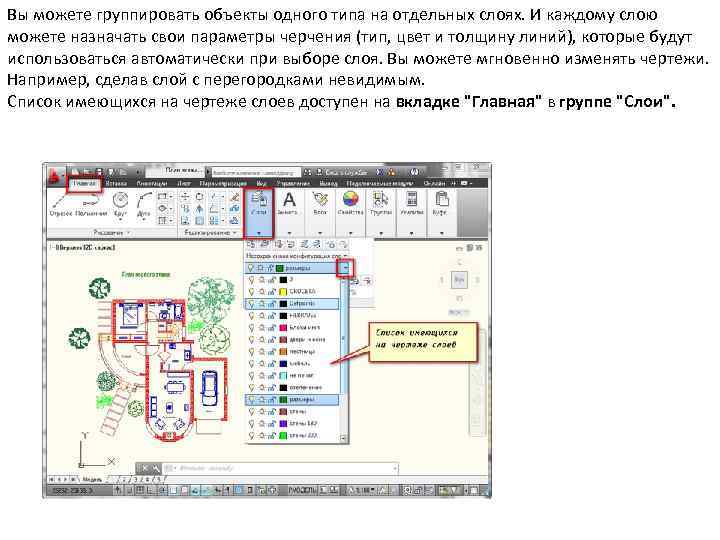Switch to the Вывод ribbon tab
Image resolution: width=720 pixels, height=540 pixels.
[x=328, y=183]
